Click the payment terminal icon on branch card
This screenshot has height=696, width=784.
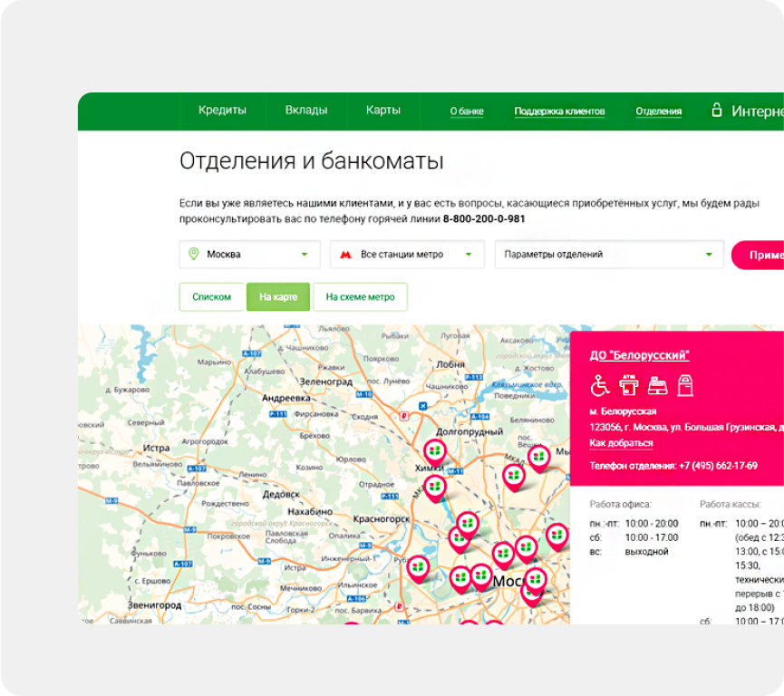[x=685, y=386]
